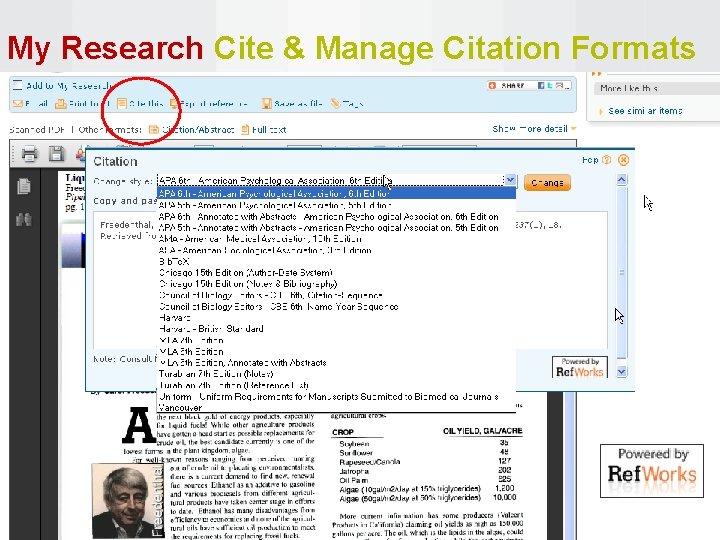Screen dimensions: 720x540
Task: Click the orange Change button
Action: click(547, 182)
